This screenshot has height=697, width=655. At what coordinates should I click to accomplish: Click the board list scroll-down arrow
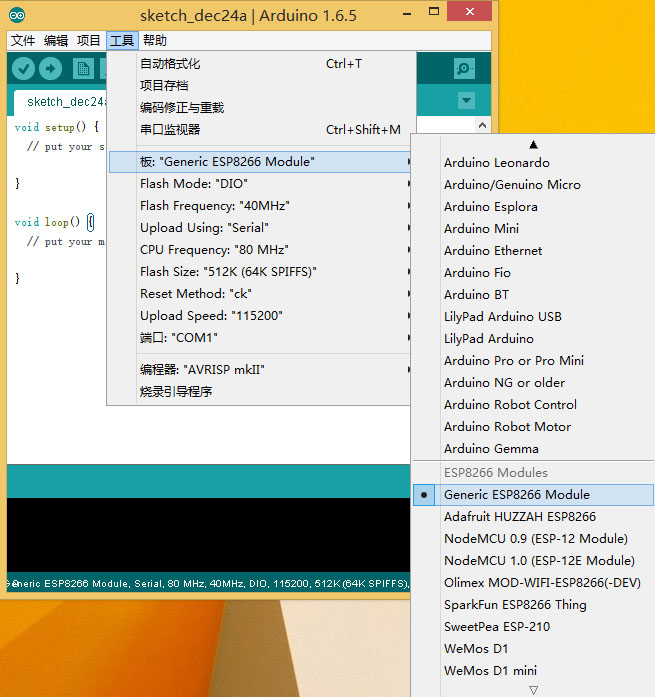click(x=534, y=690)
